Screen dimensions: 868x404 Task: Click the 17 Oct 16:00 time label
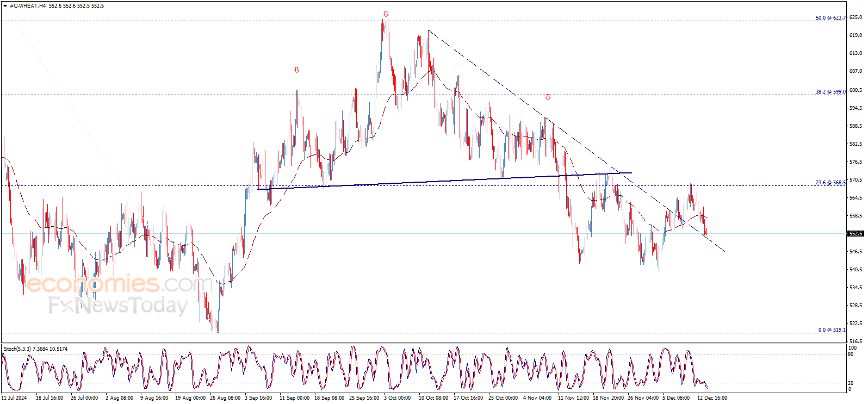pos(468,398)
